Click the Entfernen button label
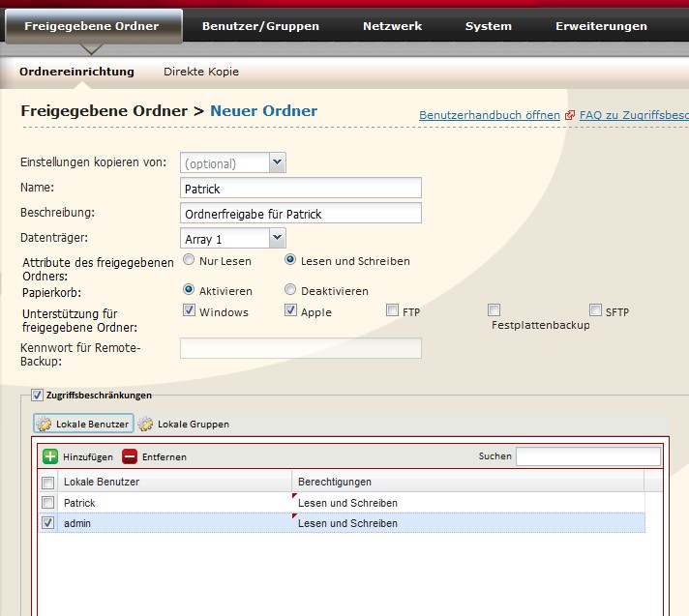Screen dimensions: 689x616 point(165,457)
